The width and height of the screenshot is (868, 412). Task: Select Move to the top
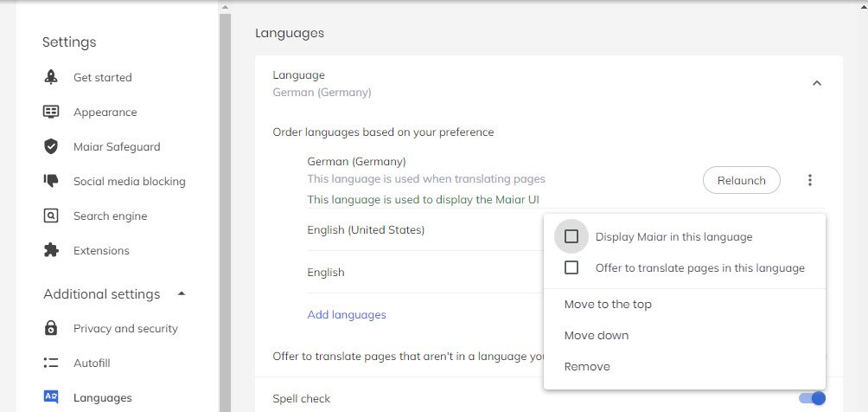tap(608, 304)
